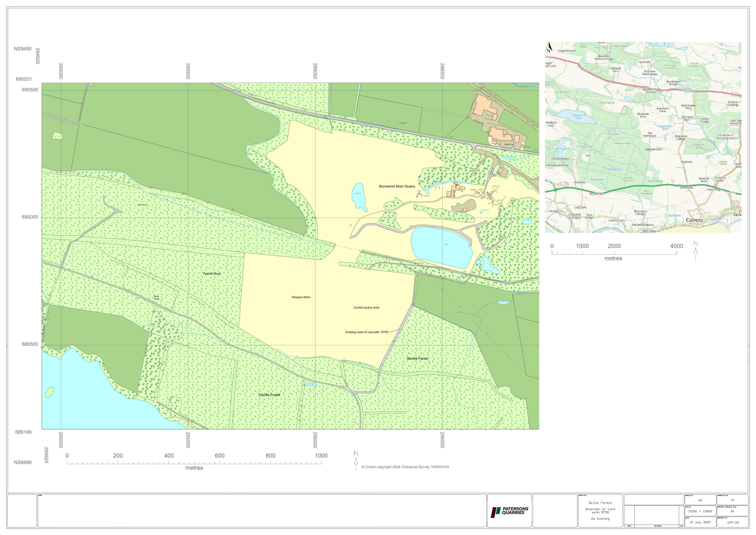Click the north arrow beside the copyright notice

point(356,461)
